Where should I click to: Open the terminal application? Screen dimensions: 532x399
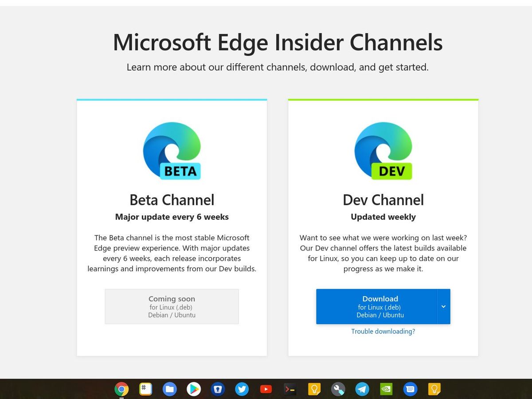coord(289,389)
